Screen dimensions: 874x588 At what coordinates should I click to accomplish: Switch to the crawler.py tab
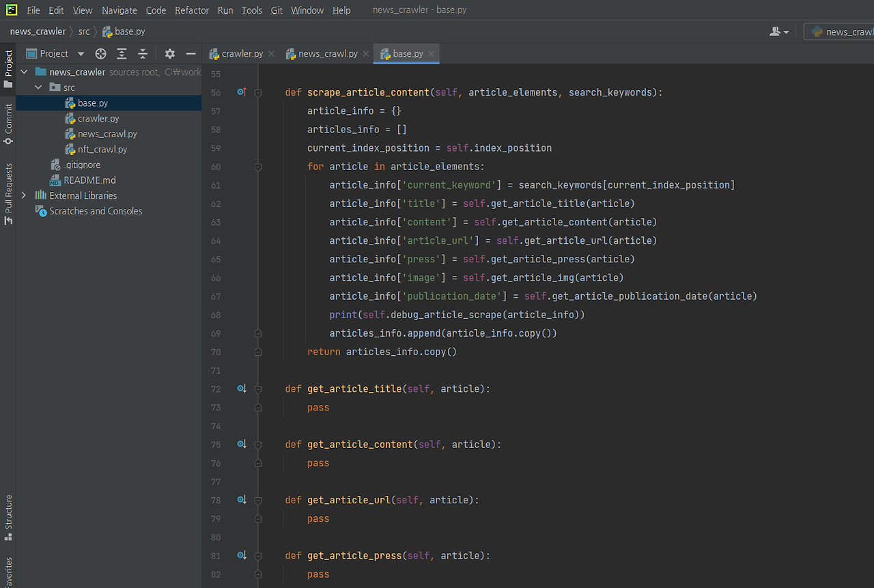(242, 54)
